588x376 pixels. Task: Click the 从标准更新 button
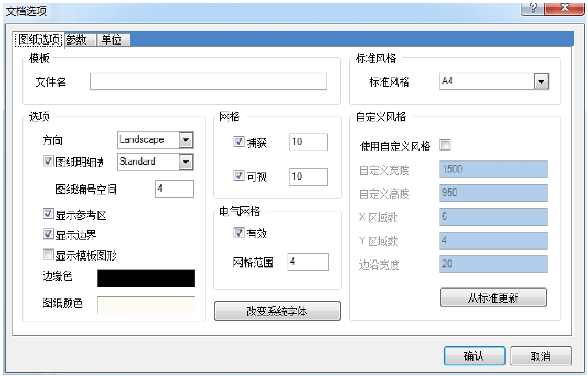[494, 297]
